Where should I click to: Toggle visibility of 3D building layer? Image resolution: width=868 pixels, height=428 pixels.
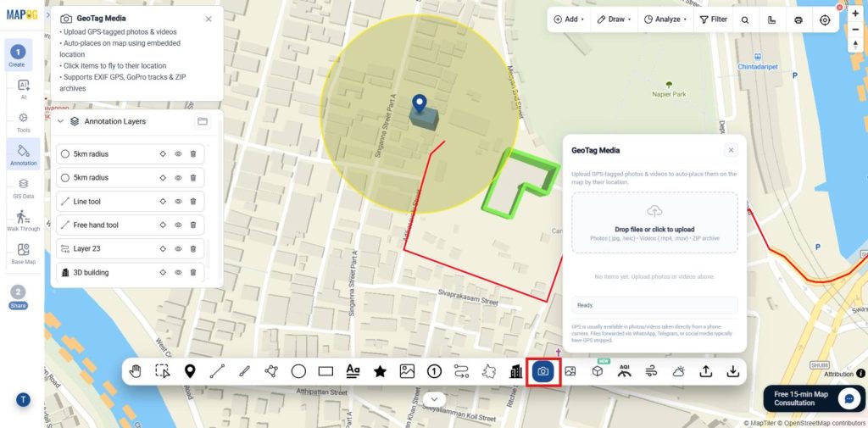(x=178, y=272)
